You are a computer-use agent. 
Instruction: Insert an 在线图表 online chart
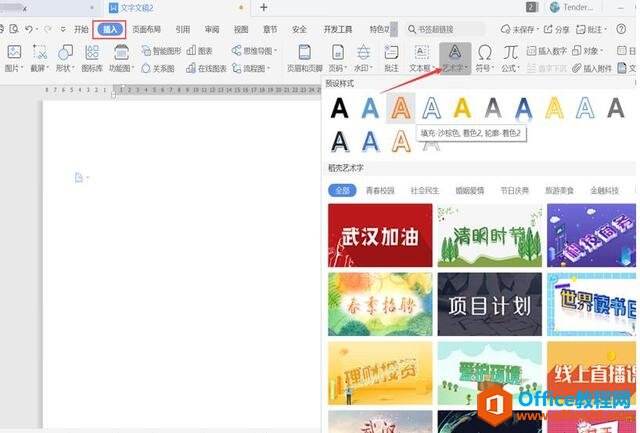pos(206,68)
